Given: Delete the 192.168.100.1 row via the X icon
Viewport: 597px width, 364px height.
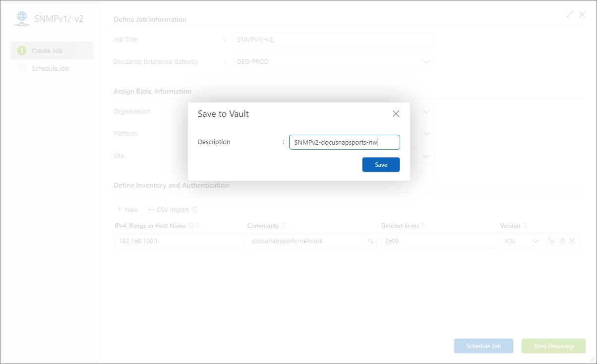Looking at the screenshot, I should (x=573, y=241).
